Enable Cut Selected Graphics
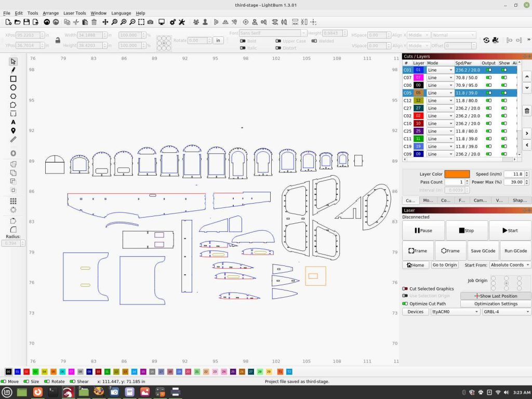This screenshot has width=532, height=399. (x=405, y=289)
